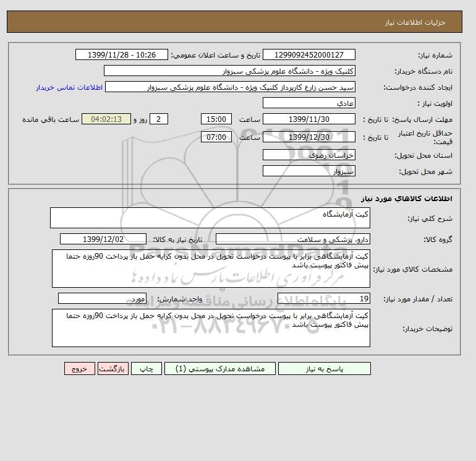Click the header جزئیات اطلاعات نیاز

point(415,22)
